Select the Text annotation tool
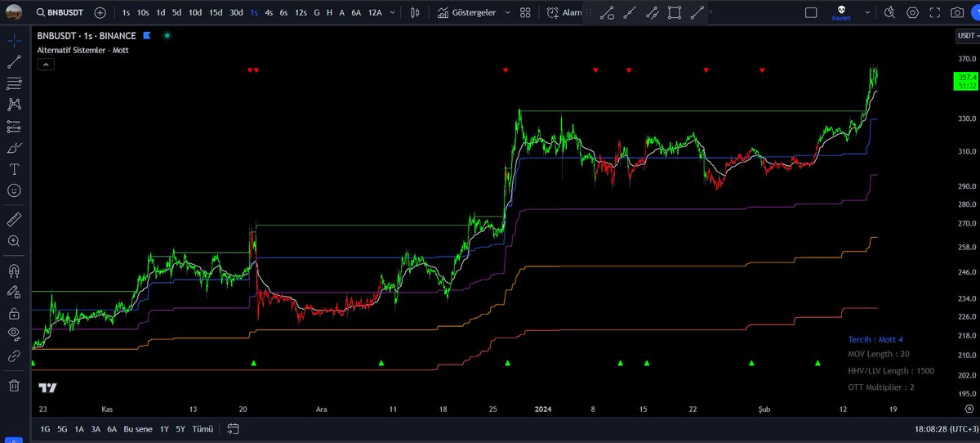980x443 pixels. click(x=14, y=168)
